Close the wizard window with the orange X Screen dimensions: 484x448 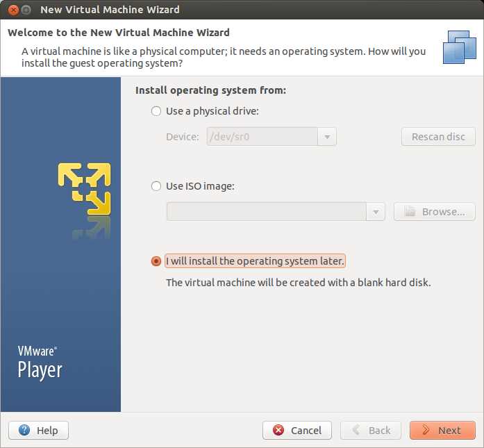(x=14, y=10)
